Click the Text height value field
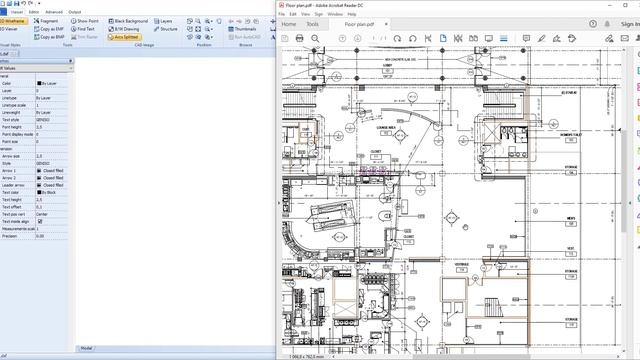 tap(51, 200)
